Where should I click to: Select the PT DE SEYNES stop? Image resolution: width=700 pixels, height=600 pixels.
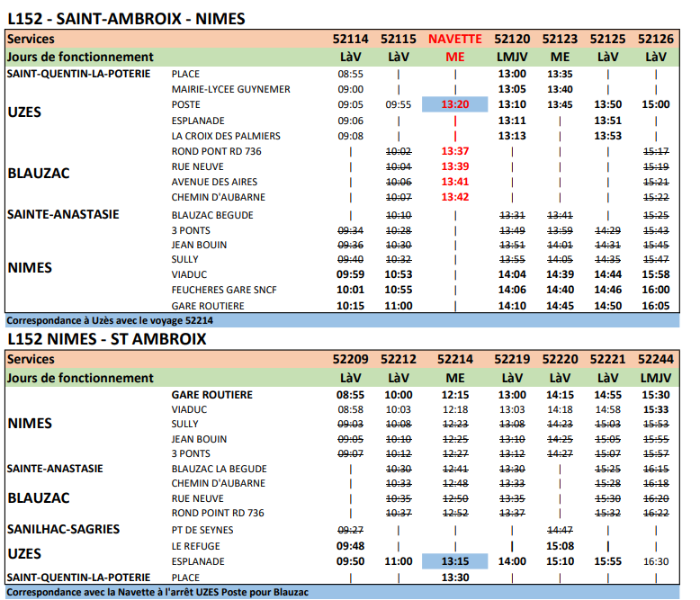(202, 531)
